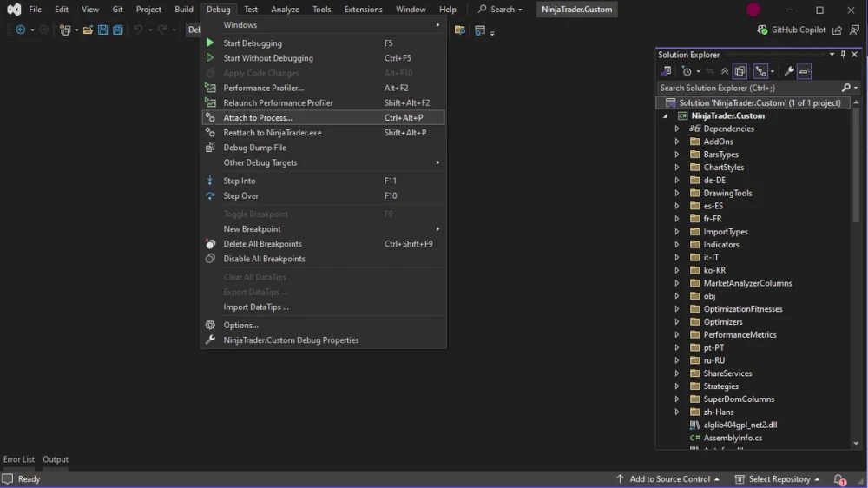Click the Save All toolbar icon
This screenshot has height=488, width=868.
coord(118,30)
